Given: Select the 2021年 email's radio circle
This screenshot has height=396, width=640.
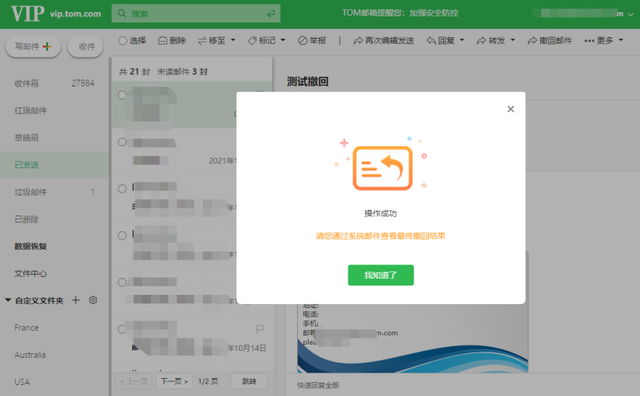Looking at the screenshot, I should pyautogui.click(x=122, y=142).
